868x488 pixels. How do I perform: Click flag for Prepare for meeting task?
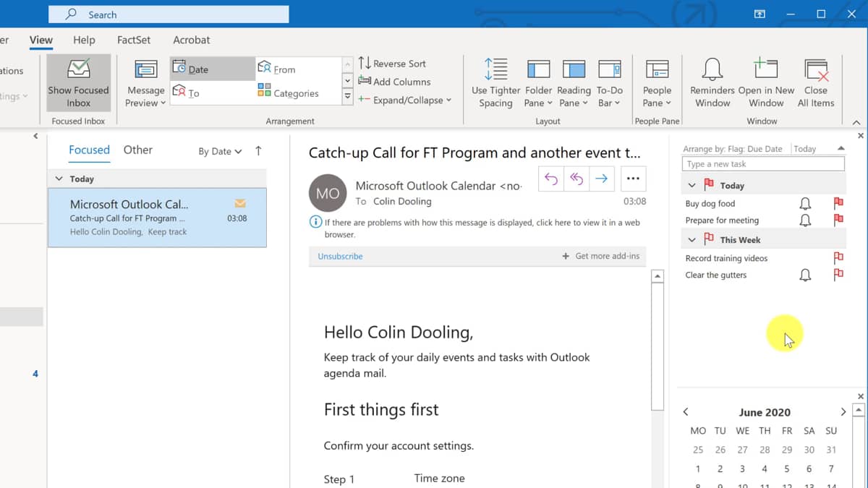click(x=838, y=221)
